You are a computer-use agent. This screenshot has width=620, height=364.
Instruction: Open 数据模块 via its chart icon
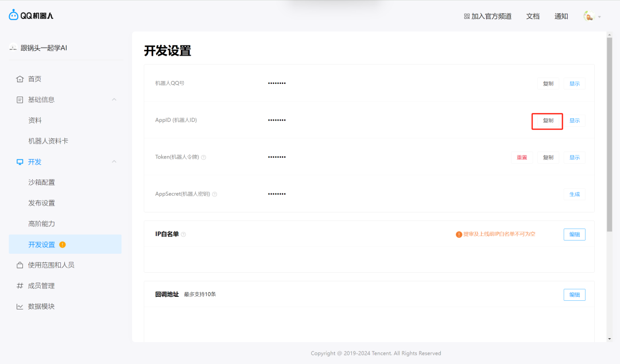21,306
